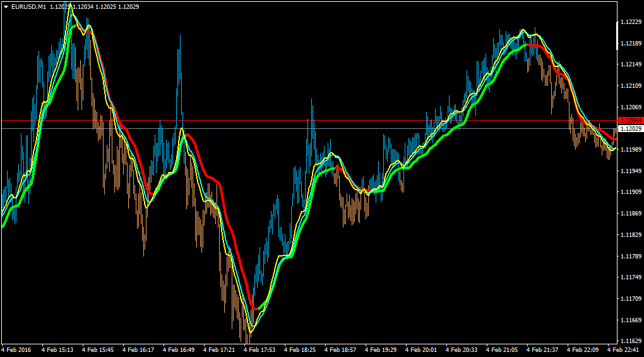Screen dimensions: 644x357
Task: Select the 4 Feb 17:53 time label
Action: pyautogui.click(x=259, y=349)
